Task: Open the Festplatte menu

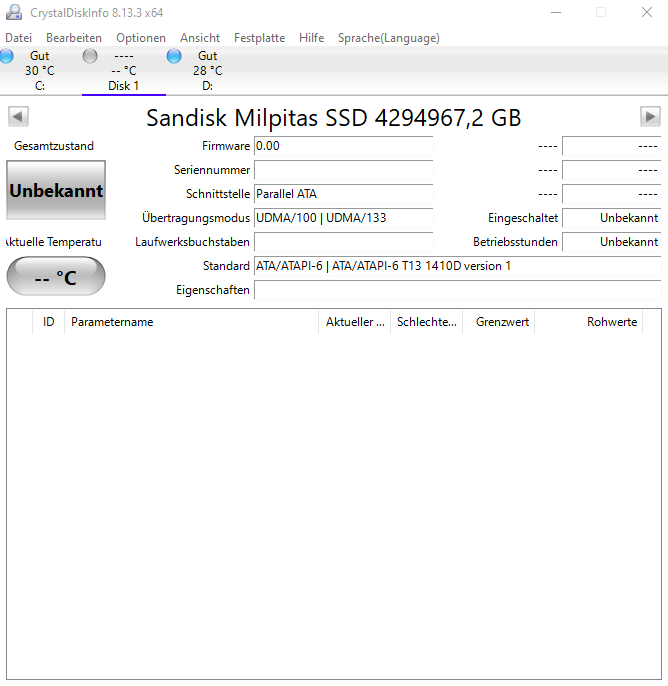Action: (x=259, y=38)
